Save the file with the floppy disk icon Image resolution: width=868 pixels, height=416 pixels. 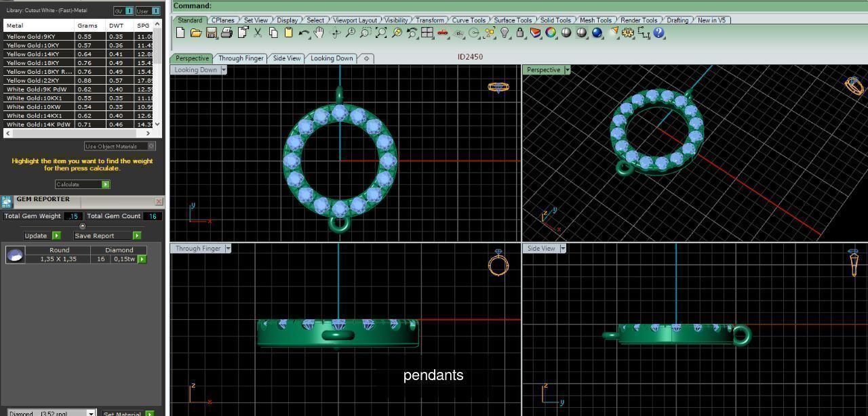point(212,33)
